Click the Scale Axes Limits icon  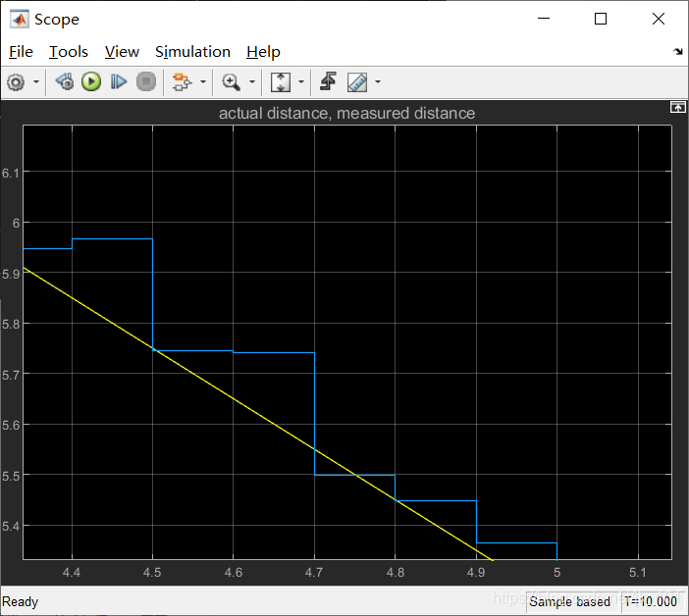click(281, 82)
